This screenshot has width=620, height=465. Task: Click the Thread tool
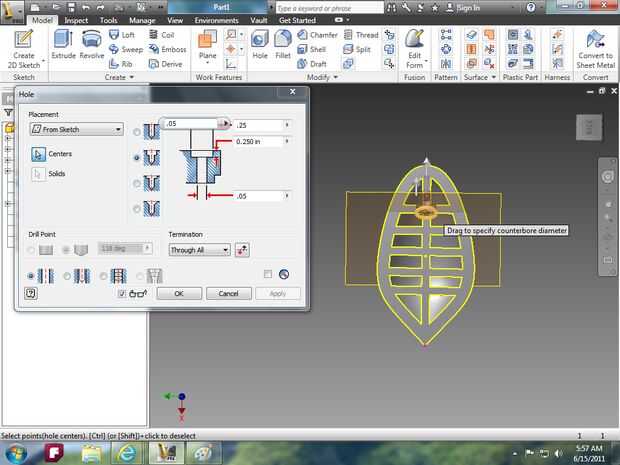tap(361, 35)
